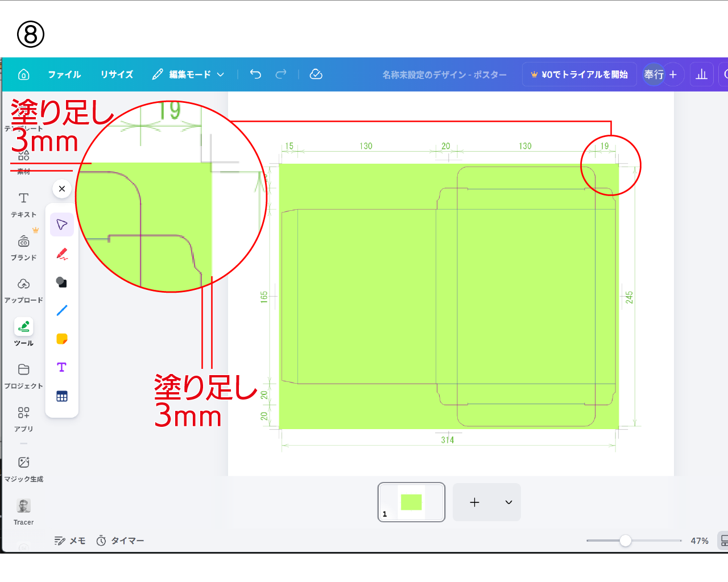Open the メモ notes panel
The width and height of the screenshot is (728, 582).
point(70,541)
